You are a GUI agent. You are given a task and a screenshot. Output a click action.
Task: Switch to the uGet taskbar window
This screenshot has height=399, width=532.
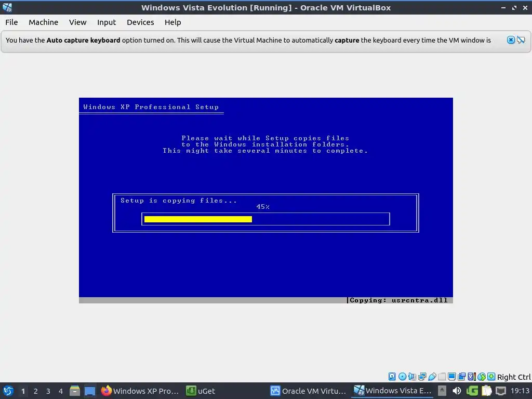click(201, 391)
